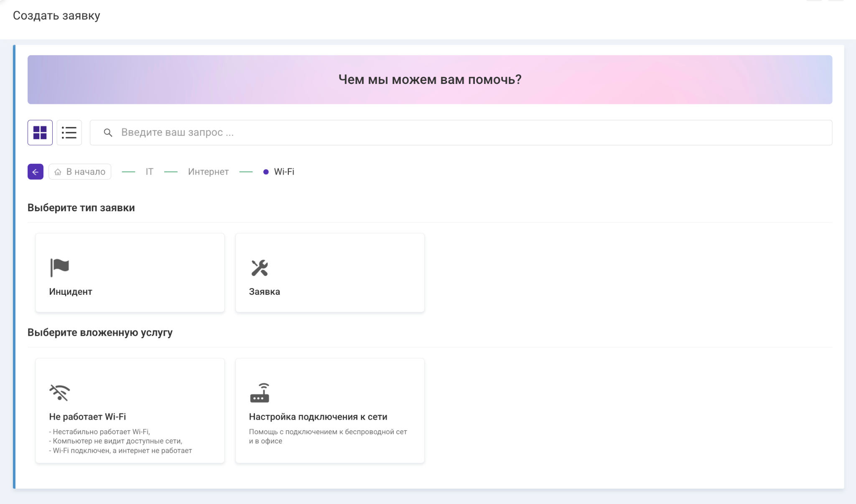
Task: Click the purple back arrow button
Action: [x=36, y=172]
